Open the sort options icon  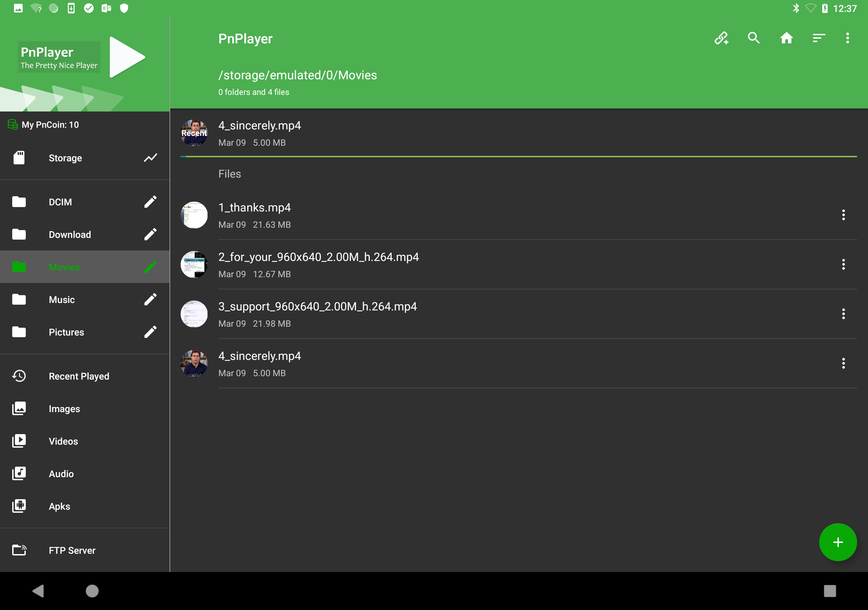click(x=819, y=38)
